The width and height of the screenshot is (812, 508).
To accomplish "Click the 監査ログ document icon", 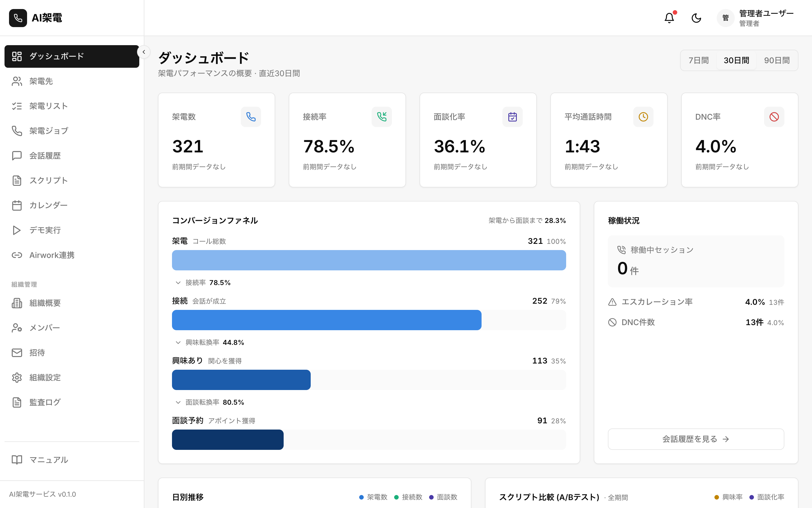I will [17, 402].
